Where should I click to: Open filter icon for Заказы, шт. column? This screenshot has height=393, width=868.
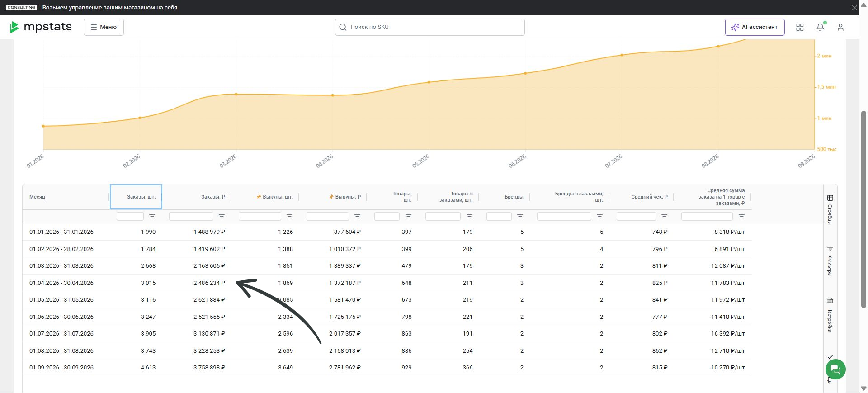(152, 217)
